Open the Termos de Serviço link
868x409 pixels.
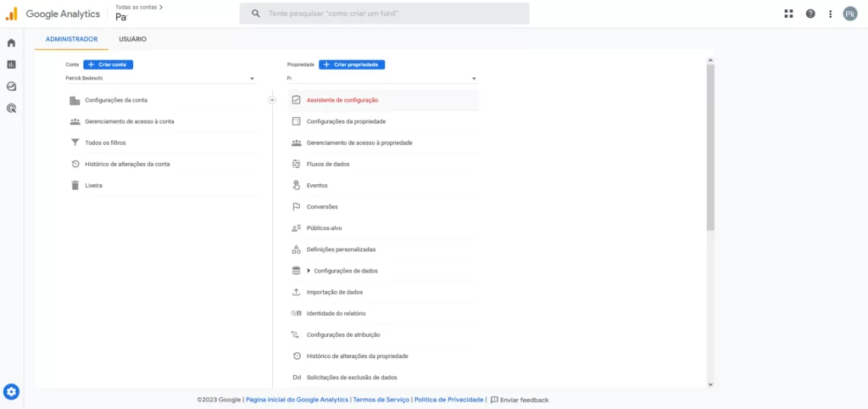pyautogui.click(x=381, y=400)
